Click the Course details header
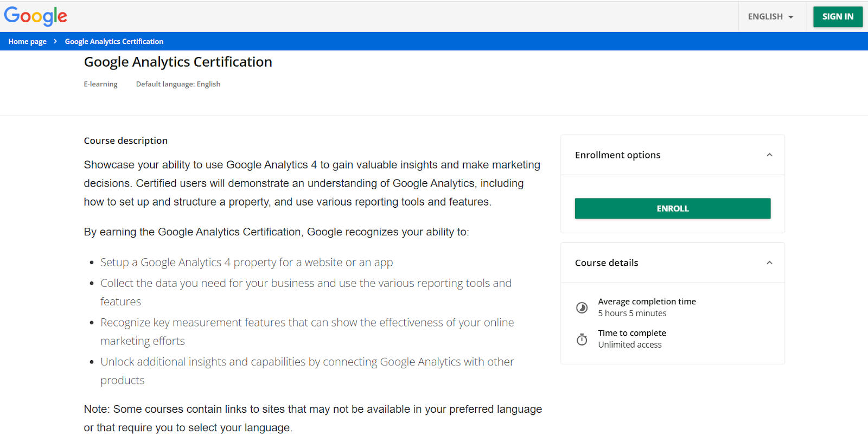 673,263
